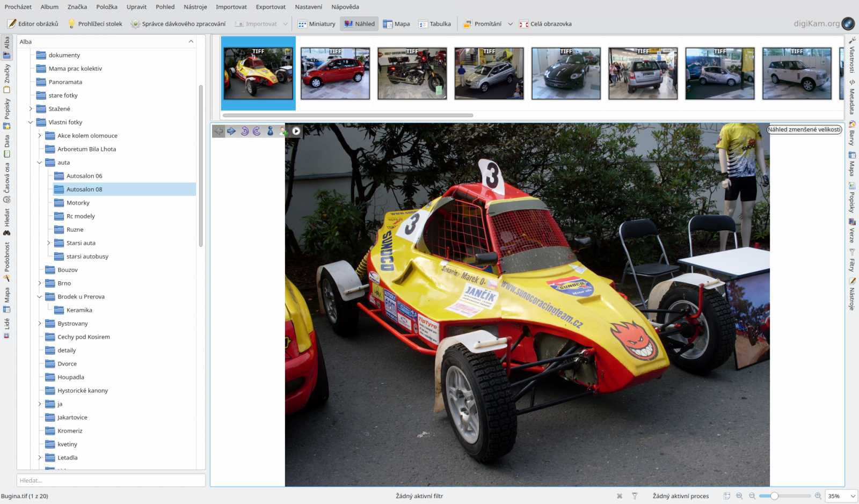Image resolution: width=859 pixels, height=504 pixels.
Task: Open the Položka menu
Action: coord(107,7)
